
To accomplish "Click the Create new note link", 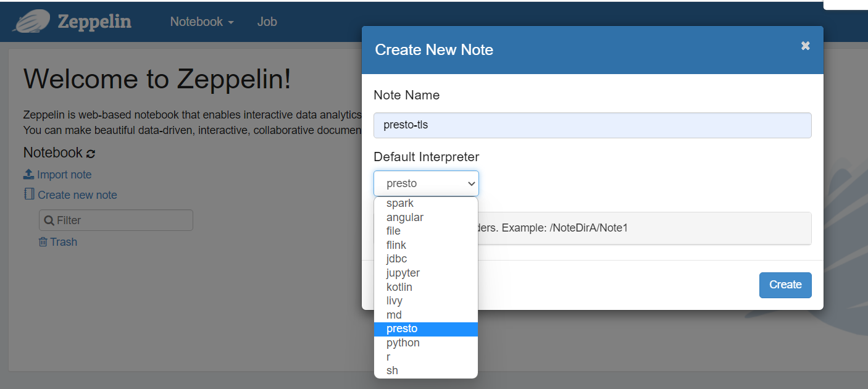I will pyautogui.click(x=77, y=195).
